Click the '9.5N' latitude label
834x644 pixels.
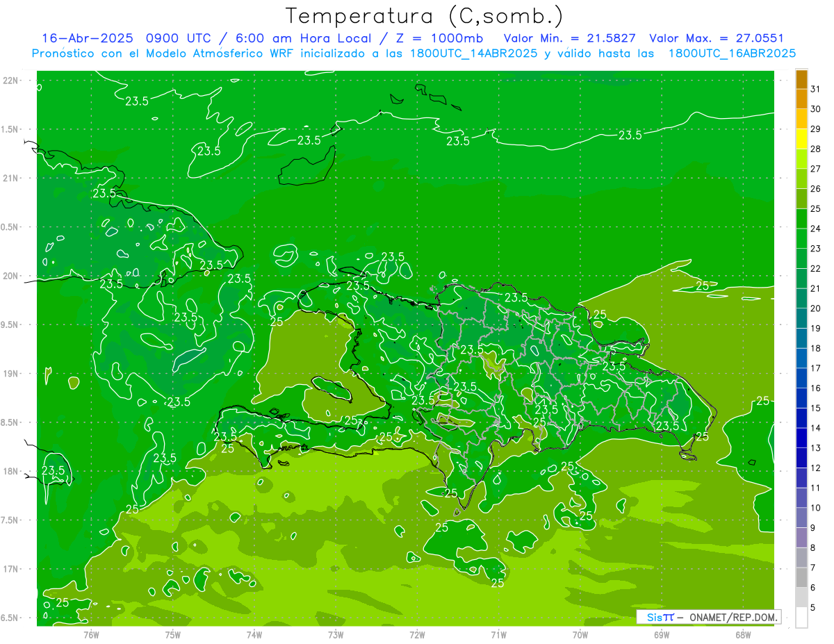pyautogui.click(x=10, y=324)
